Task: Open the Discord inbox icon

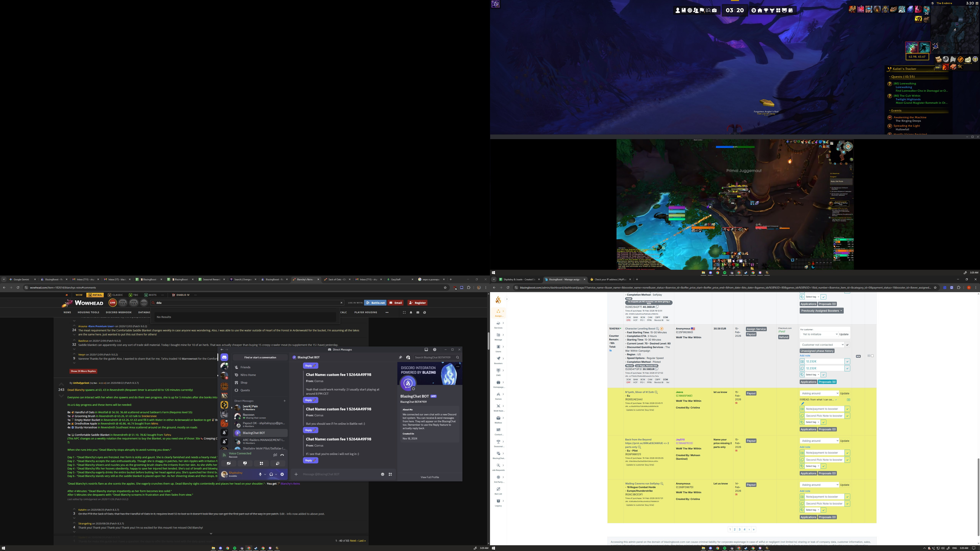Action: click(426, 350)
